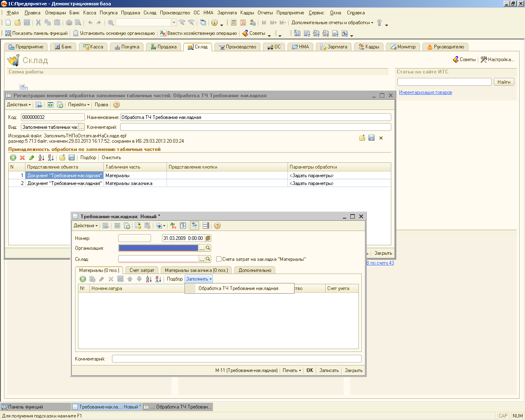Open the Склад menu in menu bar

[x=150, y=13]
